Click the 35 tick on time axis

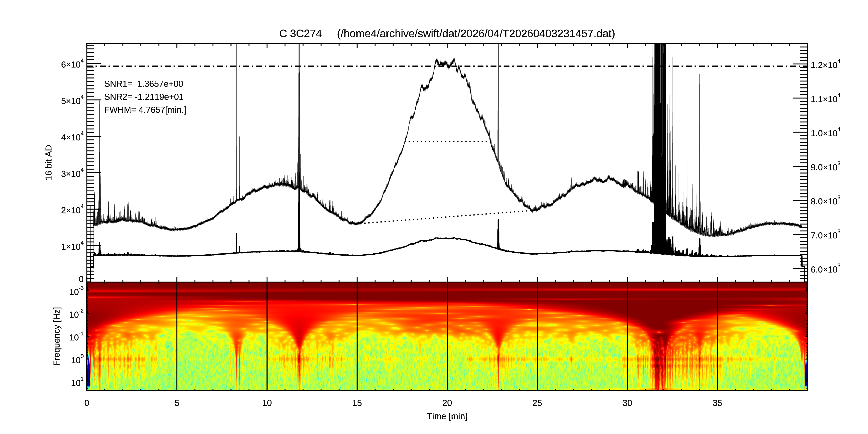pyautogui.click(x=717, y=403)
